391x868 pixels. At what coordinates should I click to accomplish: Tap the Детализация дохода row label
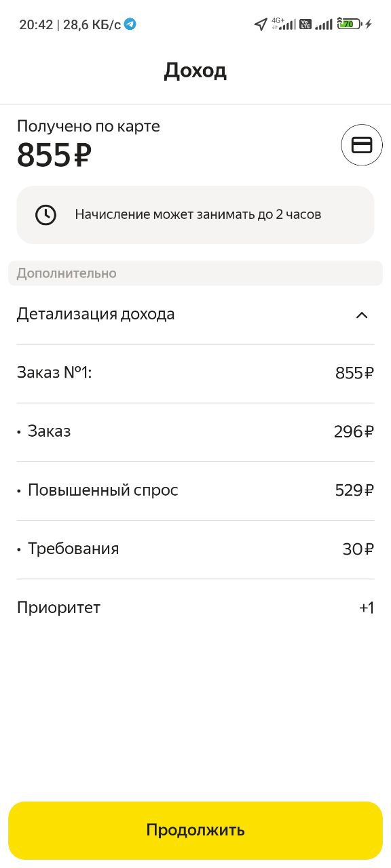96,314
